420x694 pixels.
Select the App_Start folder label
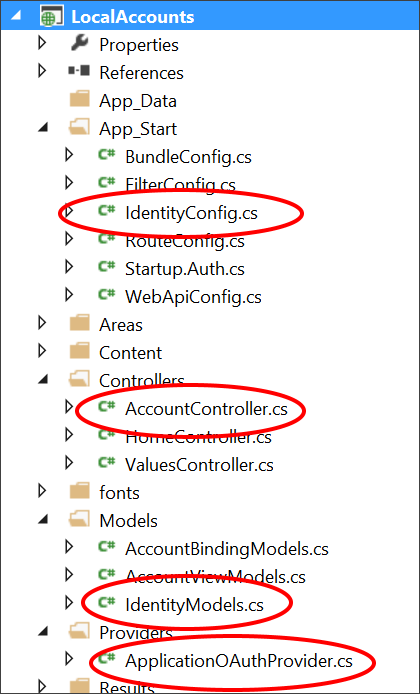(138, 129)
